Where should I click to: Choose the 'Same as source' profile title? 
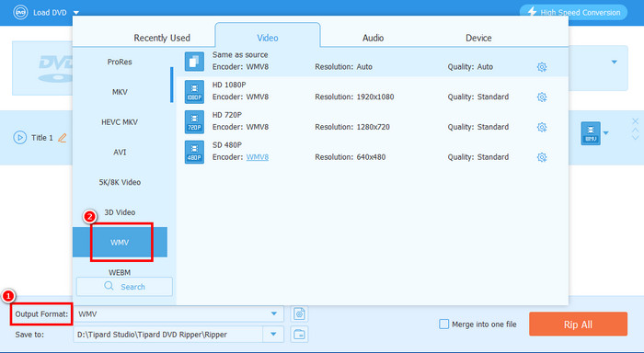click(240, 54)
